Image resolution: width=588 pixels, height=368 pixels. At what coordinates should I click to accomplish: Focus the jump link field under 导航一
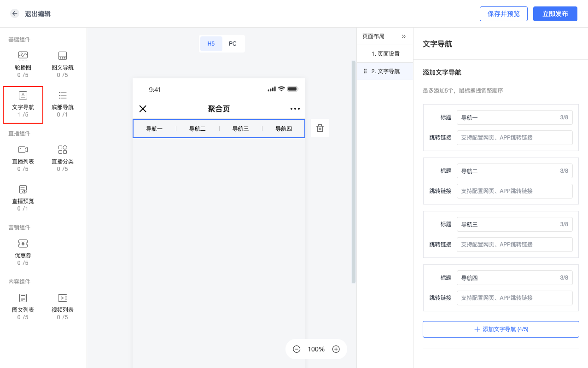click(x=514, y=138)
